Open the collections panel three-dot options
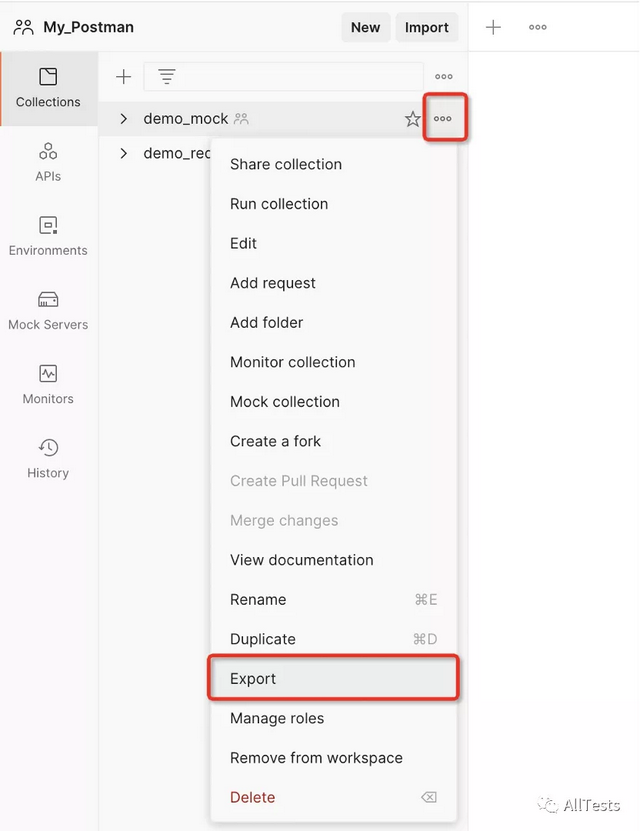Image resolution: width=640 pixels, height=831 pixels. tap(443, 77)
